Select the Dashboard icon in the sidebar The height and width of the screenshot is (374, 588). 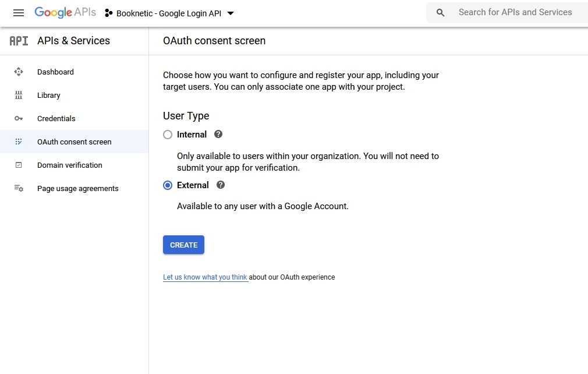point(19,72)
